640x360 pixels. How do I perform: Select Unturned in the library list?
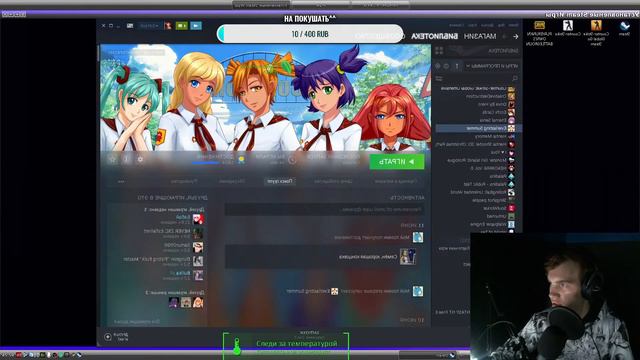click(496, 216)
